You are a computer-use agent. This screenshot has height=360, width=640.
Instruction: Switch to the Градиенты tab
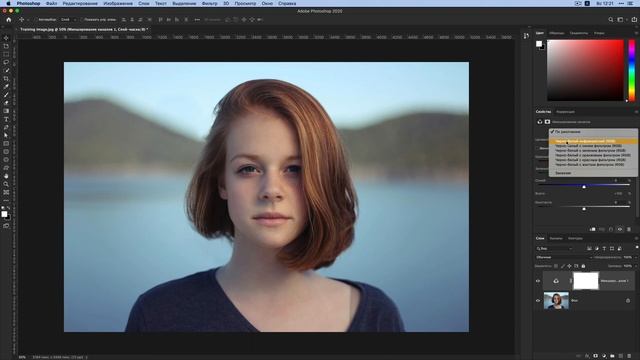tap(579, 33)
